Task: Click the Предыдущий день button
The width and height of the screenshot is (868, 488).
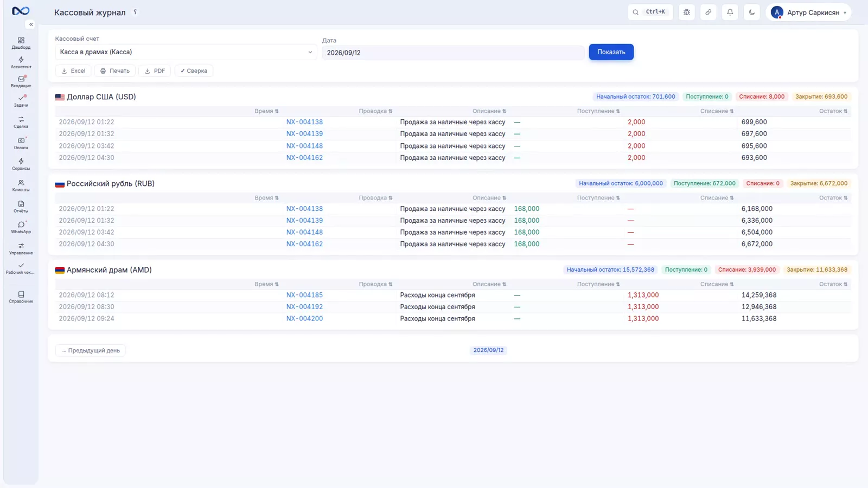Action: [x=91, y=350]
